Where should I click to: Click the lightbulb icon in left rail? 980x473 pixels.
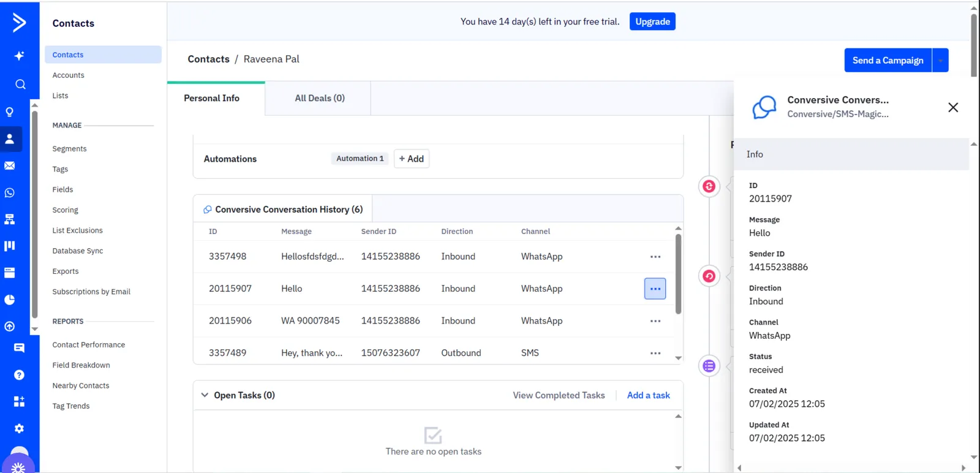10,112
